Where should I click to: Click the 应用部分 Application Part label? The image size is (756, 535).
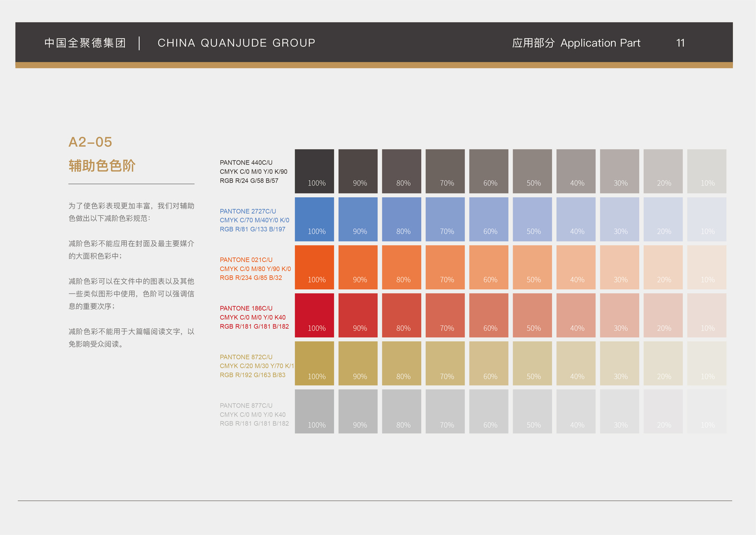[576, 43]
